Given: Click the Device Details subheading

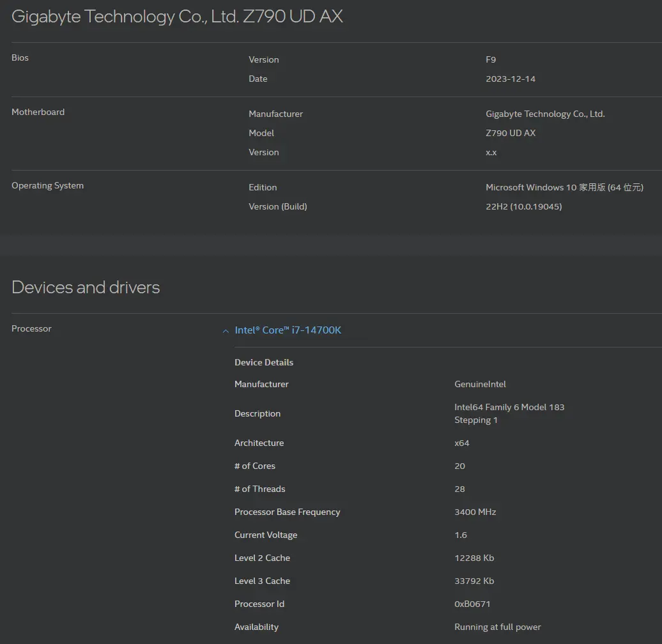Looking at the screenshot, I should pos(264,362).
